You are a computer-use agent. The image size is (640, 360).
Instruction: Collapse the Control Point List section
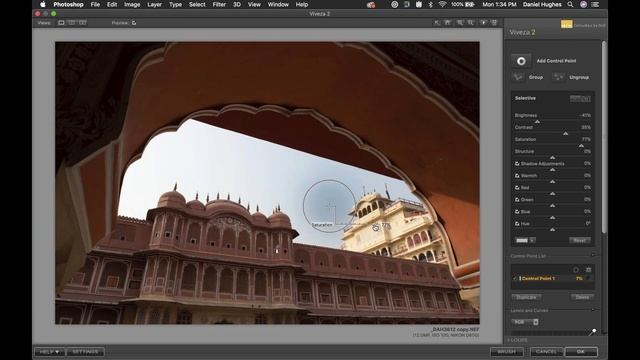coord(593,256)
